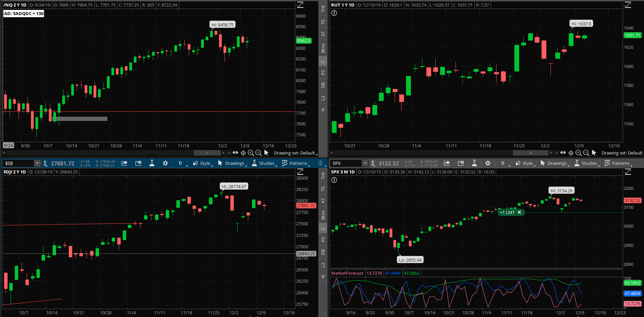Open PS side tab beside /NQ chart
Viewport: 644px width, 317px height.
tap(323, 72)
